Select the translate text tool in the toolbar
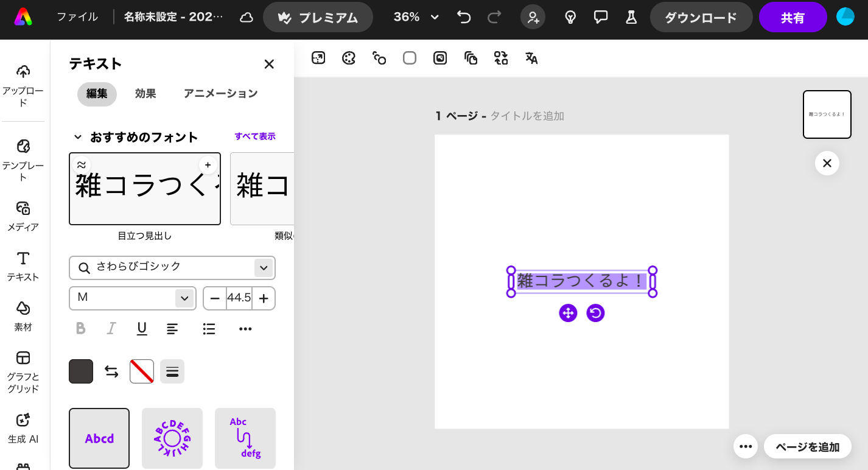The width and height of the screenshot is (868, 470). [x=531, y=58]
